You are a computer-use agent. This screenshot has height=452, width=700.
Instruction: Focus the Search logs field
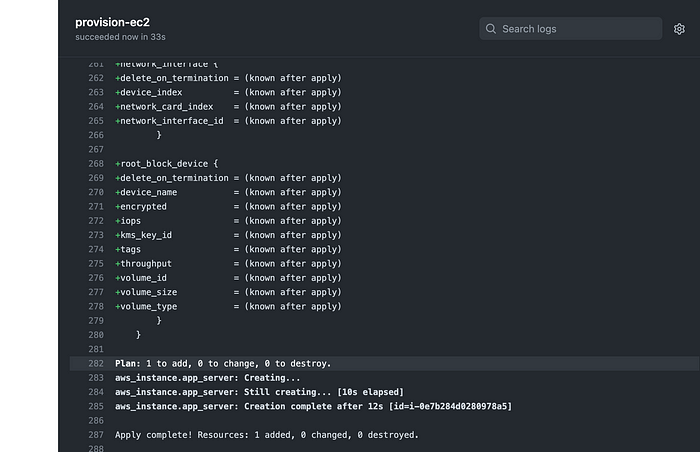(571, 29)
